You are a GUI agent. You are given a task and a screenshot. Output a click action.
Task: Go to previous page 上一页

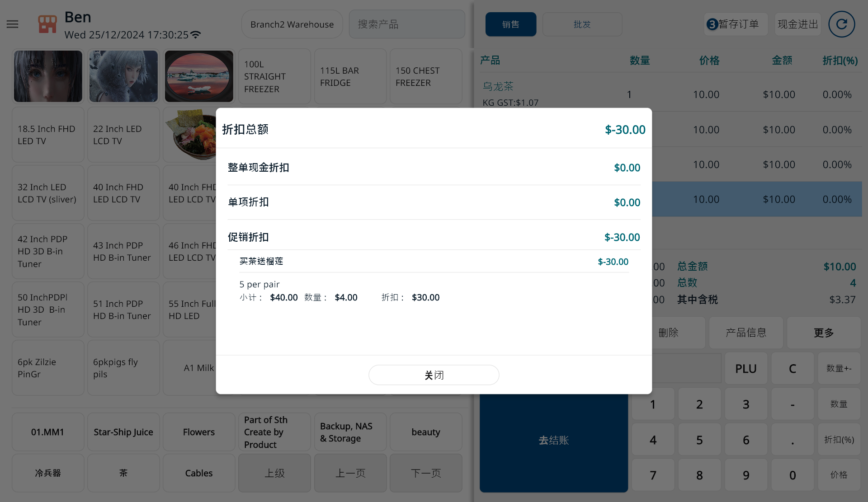[x=350, y=473]
